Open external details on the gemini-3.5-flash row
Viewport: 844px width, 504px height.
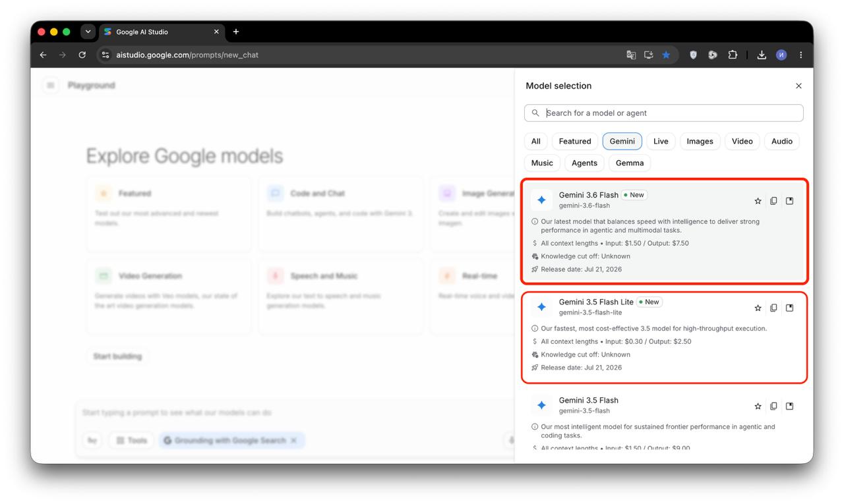tap(789, 406)
